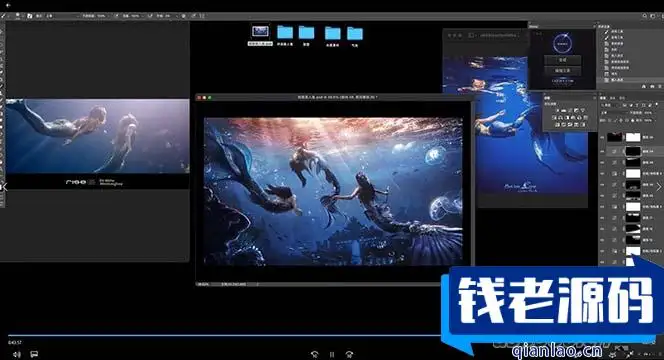The height and width of the screenshot is (360, 664).
Task: Add a Levels adjustment layer
Action: 563,110
